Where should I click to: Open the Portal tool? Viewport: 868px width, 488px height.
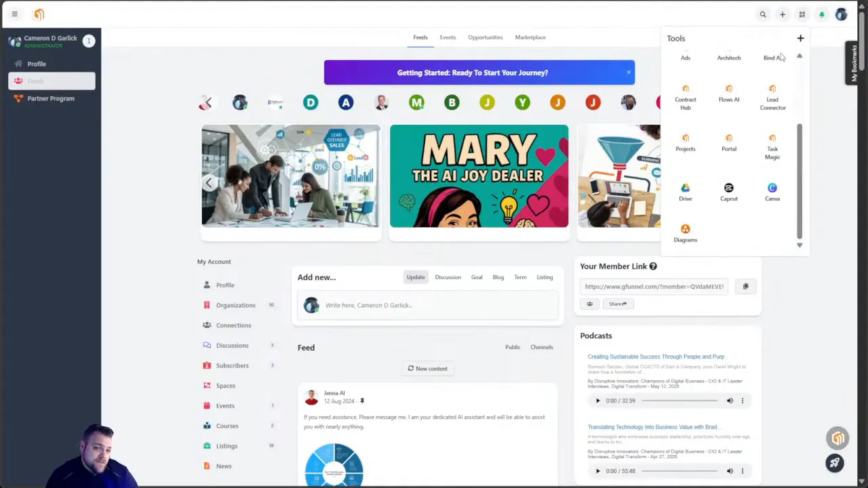coord(729,143)
